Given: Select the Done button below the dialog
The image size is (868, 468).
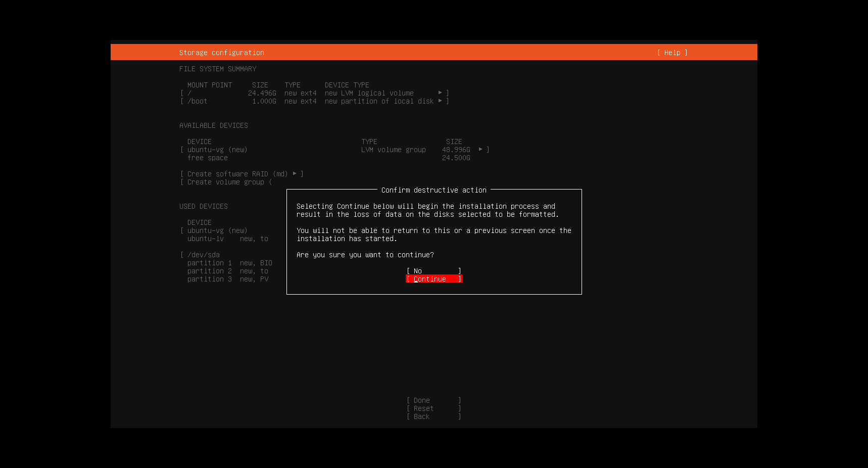Looking at the screenshot, I should [x=434, y=400].
